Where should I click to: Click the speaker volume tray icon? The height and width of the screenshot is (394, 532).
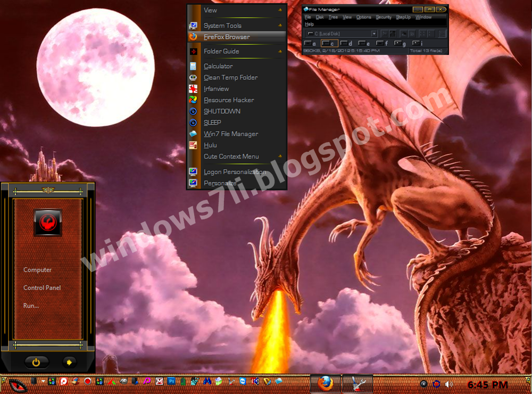[x=449, y=384]
